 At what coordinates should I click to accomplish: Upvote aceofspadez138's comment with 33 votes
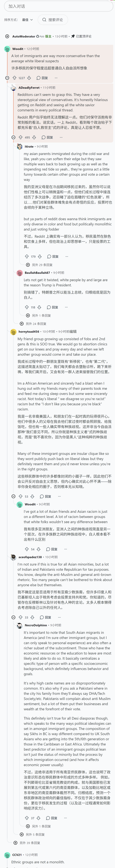point(21,617)
